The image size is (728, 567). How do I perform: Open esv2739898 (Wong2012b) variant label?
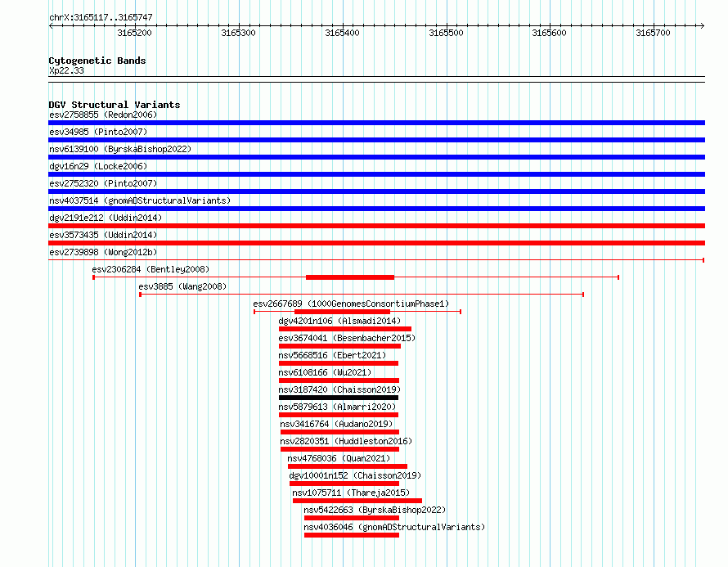103,252
